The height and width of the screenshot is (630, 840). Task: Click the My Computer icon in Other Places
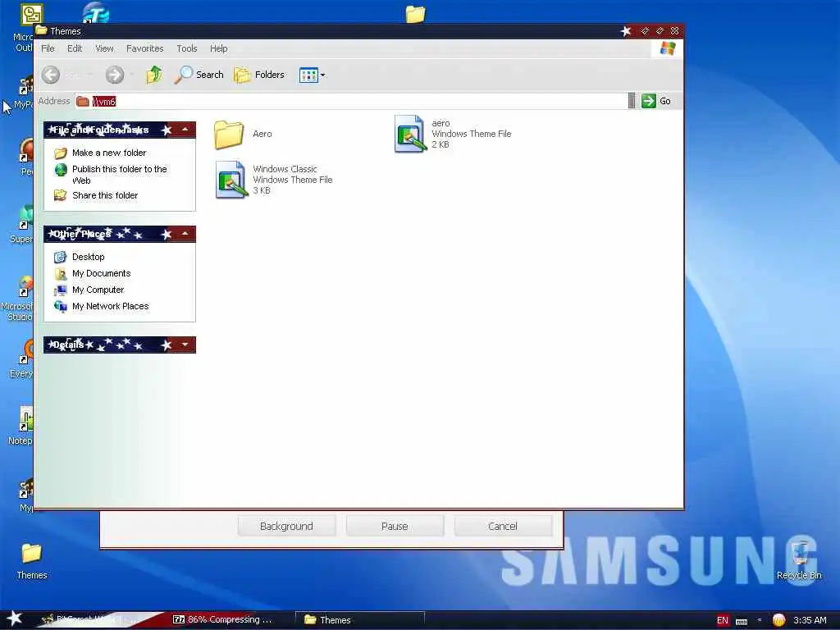coord(61,290)
